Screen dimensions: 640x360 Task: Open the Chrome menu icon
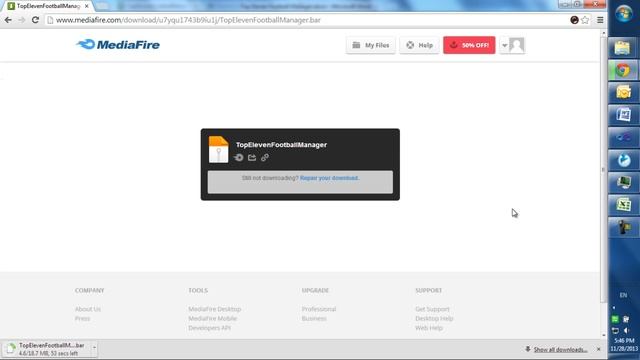pyautogui.click(x=600, y=20)
